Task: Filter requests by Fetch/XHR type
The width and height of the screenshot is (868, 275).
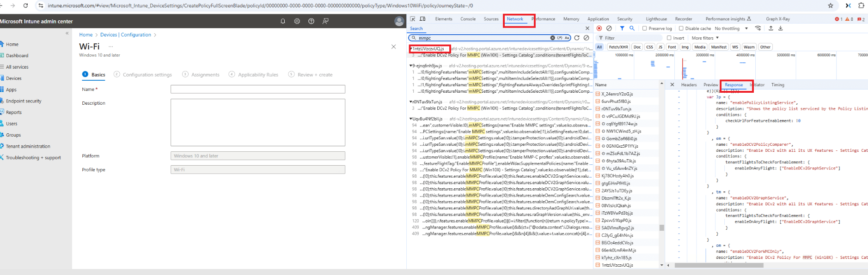Action: 618,47
